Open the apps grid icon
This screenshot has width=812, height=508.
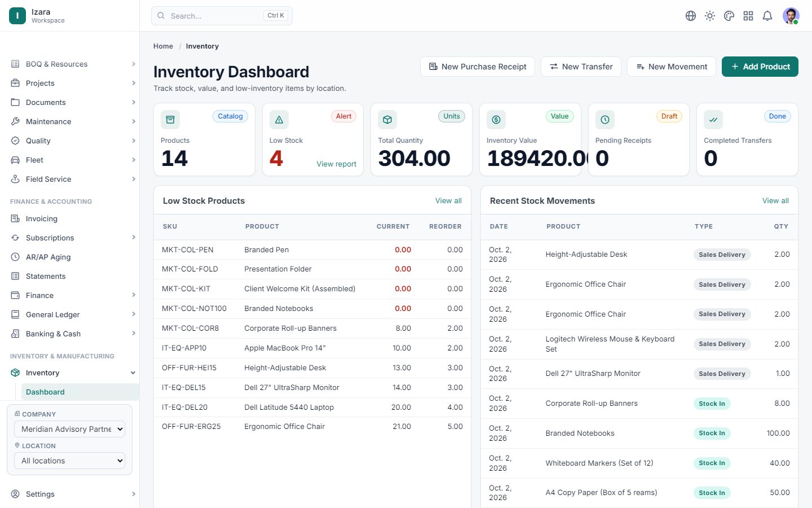point(748,16)
